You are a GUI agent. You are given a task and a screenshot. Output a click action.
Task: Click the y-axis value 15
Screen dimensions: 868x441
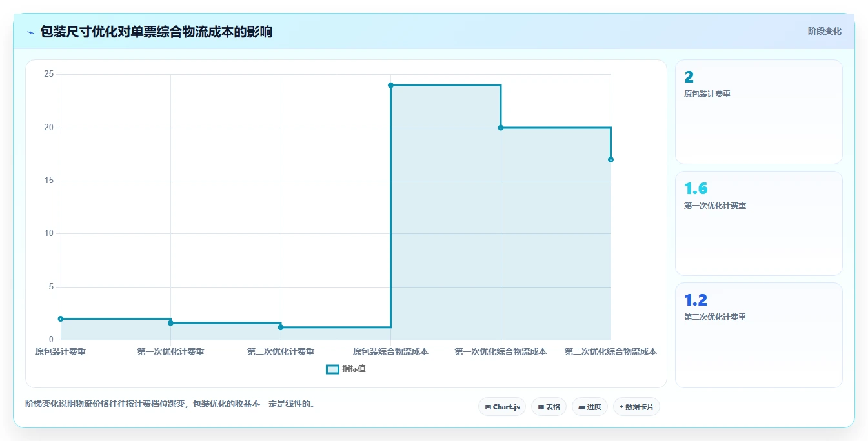tap(48, 181)
